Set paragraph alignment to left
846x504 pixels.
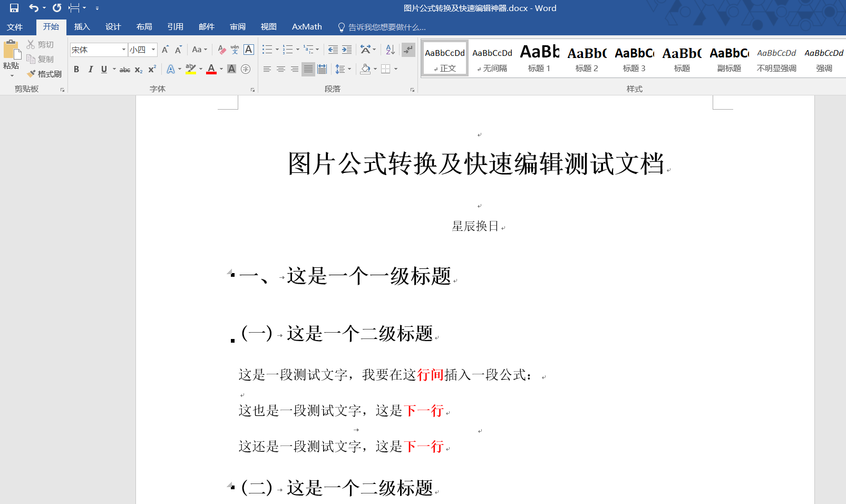[267, 69]
